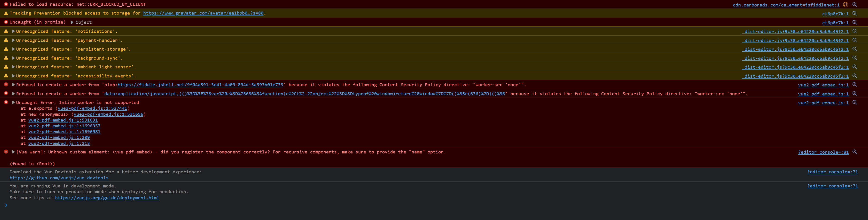The width and height of the screenshot is (868, 220).
Task: Click the red error icon on the Uncaught (in promise) row
Action: (x=6, y=22)
